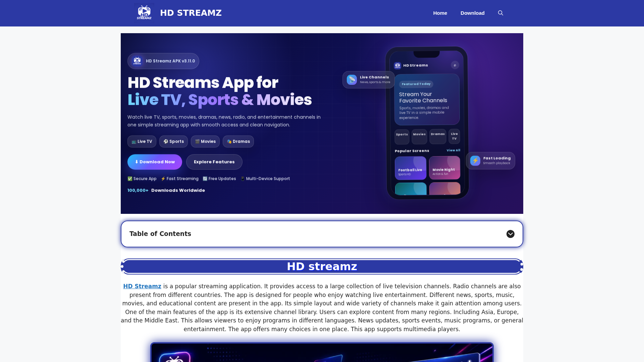Select the Live TV tag chip
644x362 pixels.
click(142, 141)
